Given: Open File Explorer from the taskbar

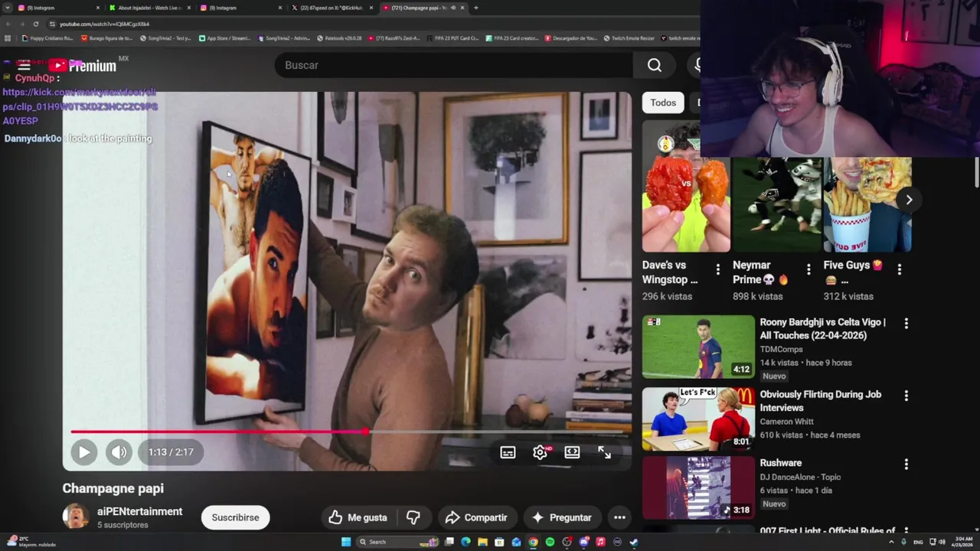Looking at the screenshot, I should [482, 542].
